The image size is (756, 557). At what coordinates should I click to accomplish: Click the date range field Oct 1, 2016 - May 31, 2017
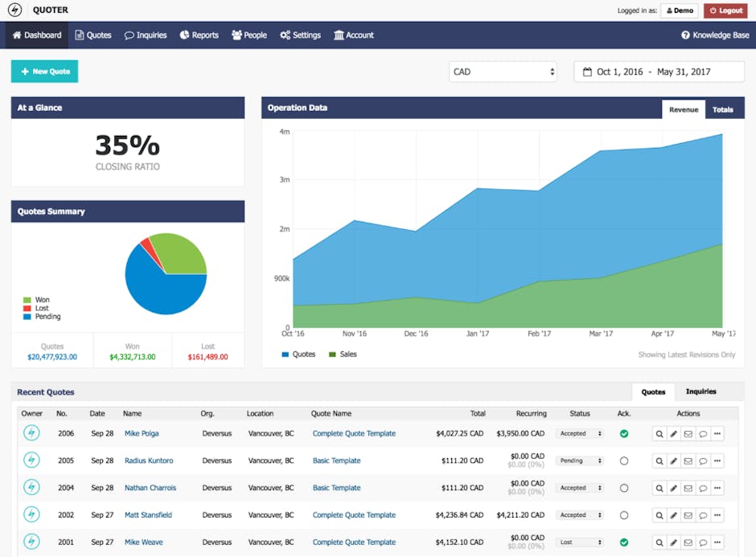pos(659,72)
